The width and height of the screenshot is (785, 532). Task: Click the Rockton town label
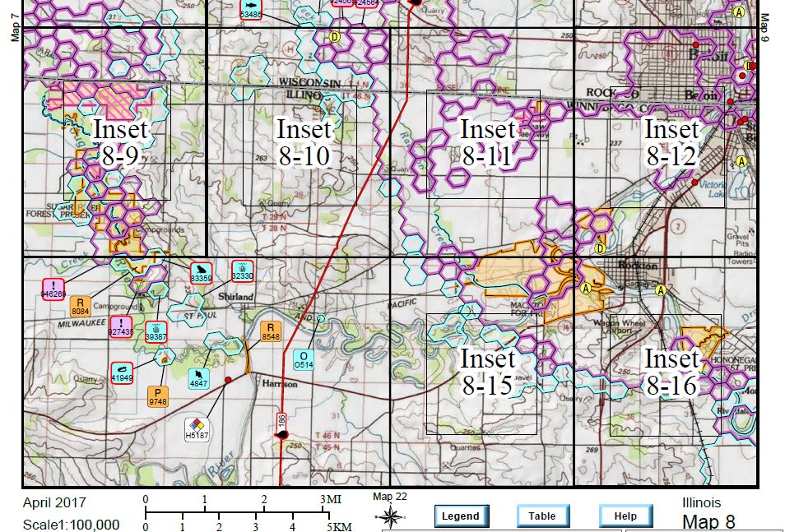click(x=638, y=266)
